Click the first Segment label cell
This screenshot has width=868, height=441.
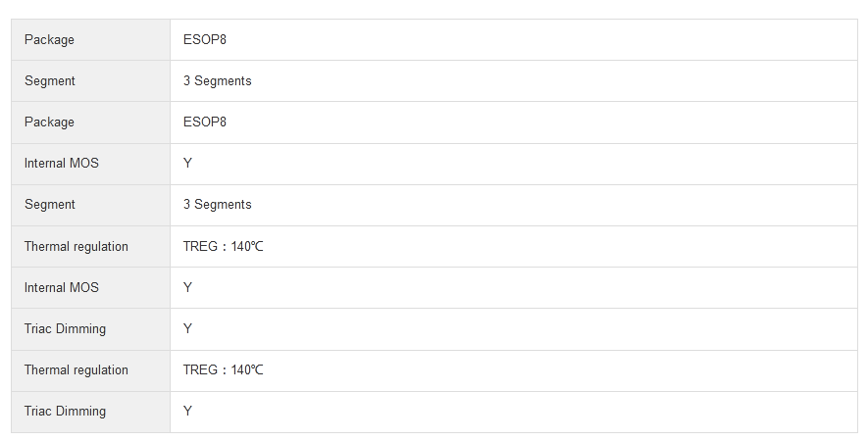[x=50, y=81]
